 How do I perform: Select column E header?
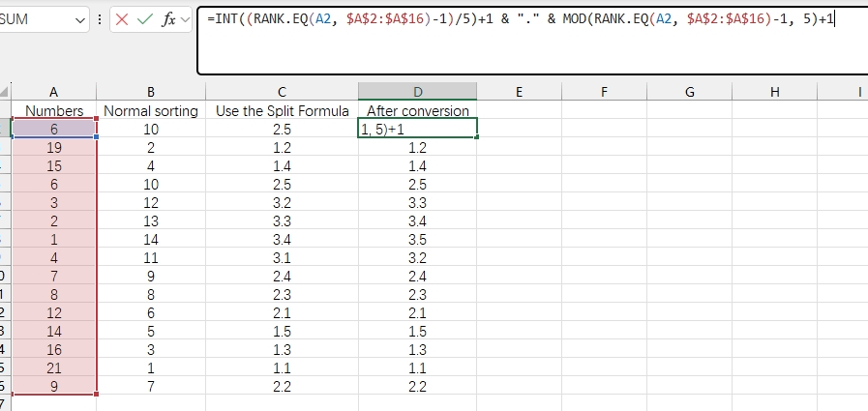coord(520,92)
